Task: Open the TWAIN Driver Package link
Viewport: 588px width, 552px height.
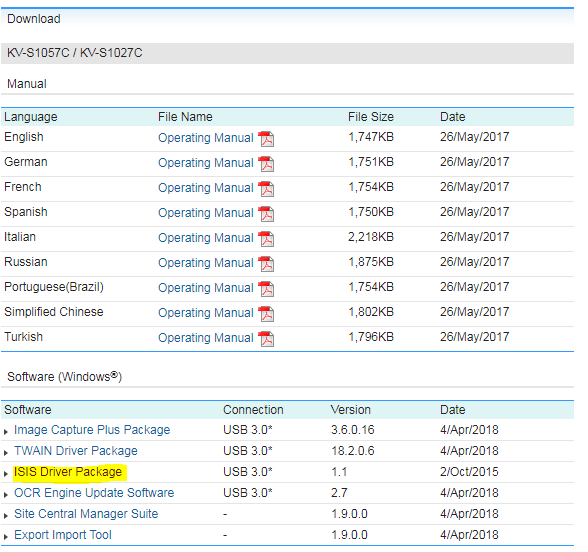Action: [x=76, y=451]
